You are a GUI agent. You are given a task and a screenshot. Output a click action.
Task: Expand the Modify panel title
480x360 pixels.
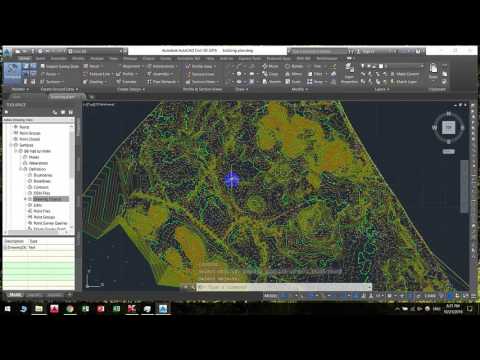point(299,89)
